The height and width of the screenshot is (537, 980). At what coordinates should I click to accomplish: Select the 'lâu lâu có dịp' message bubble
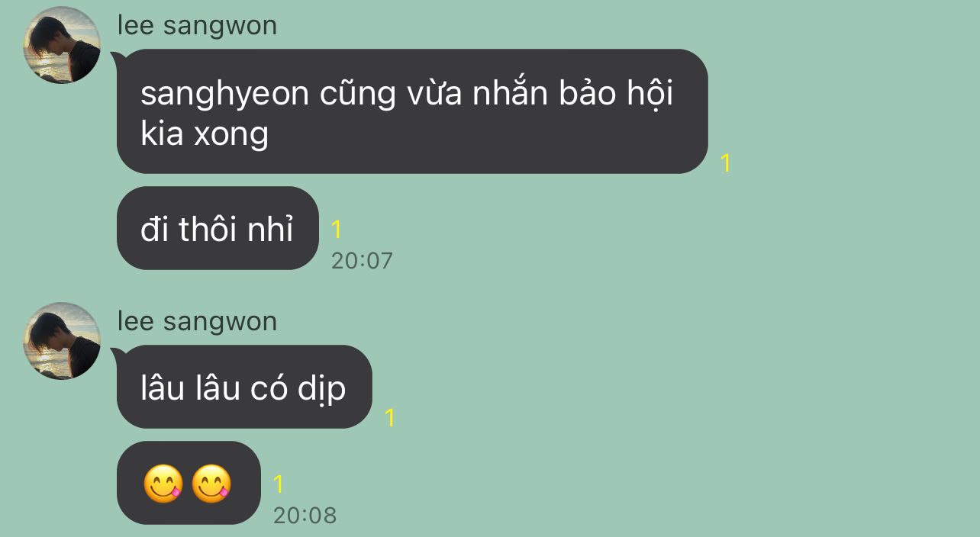[244, 387]
